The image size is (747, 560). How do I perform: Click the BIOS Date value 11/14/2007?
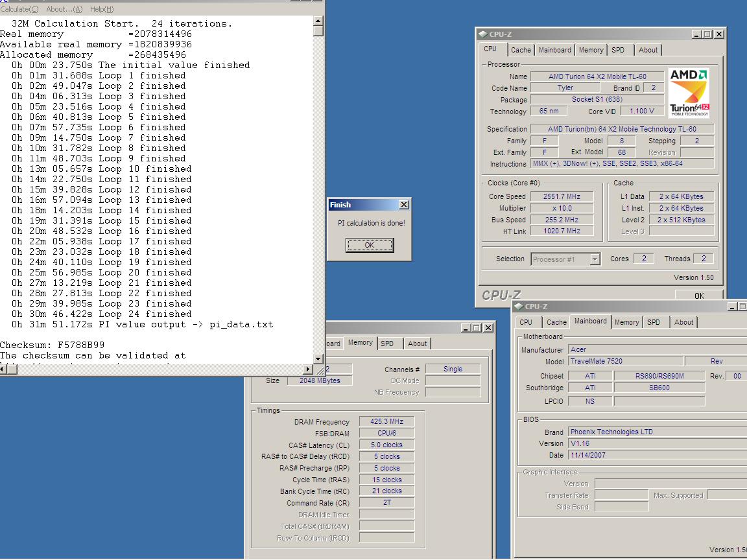(x=658, y=455)
